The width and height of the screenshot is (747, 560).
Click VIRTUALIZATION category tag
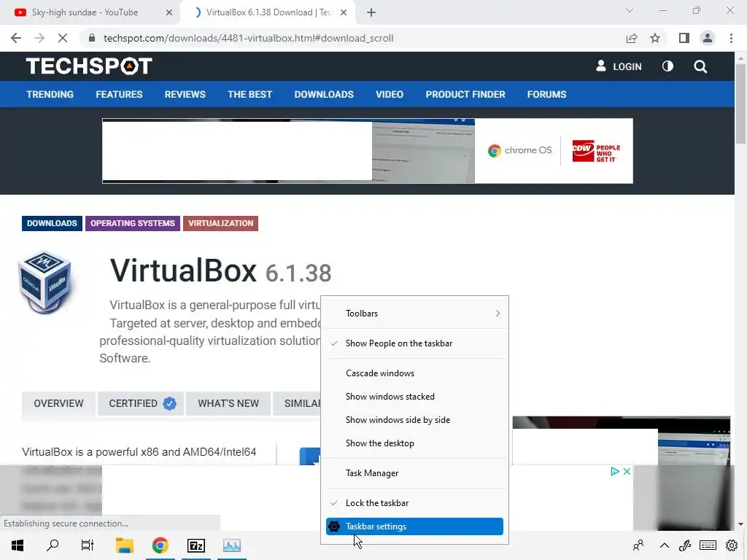point(220,223)
